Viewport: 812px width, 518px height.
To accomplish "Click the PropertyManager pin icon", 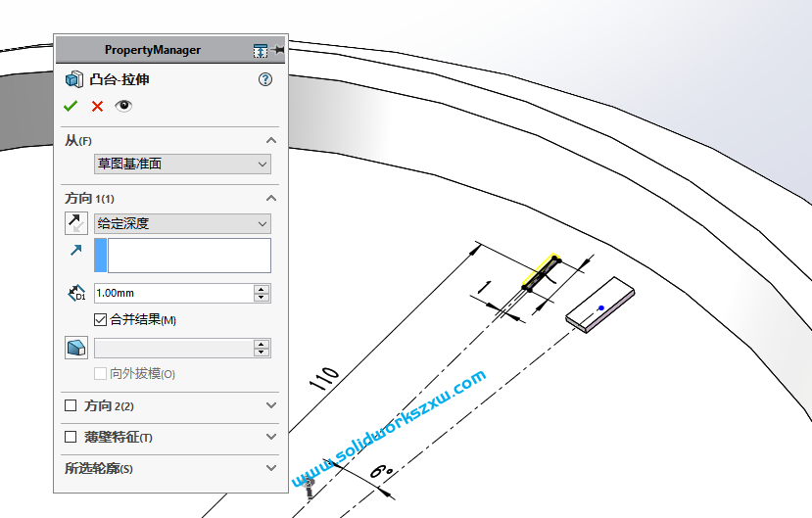I will pyautogui.click(x=278, y=50).
